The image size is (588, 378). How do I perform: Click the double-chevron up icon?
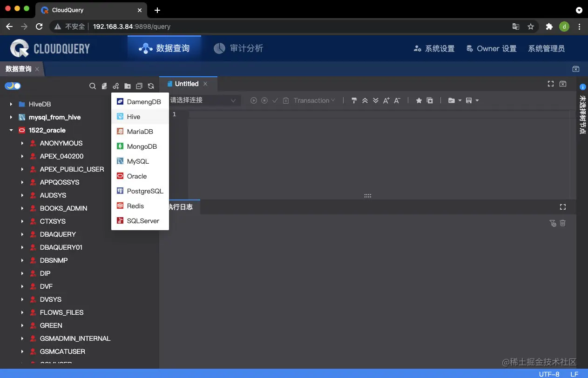point(365,100)
